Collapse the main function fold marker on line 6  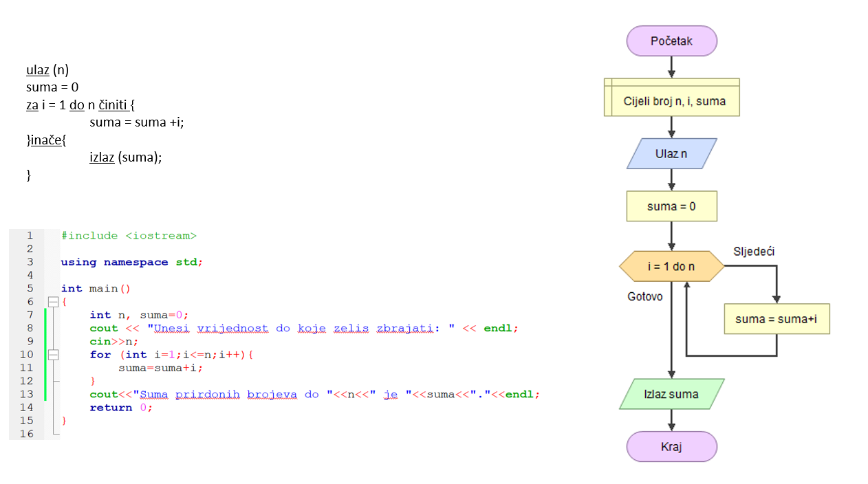click(53, 302)
